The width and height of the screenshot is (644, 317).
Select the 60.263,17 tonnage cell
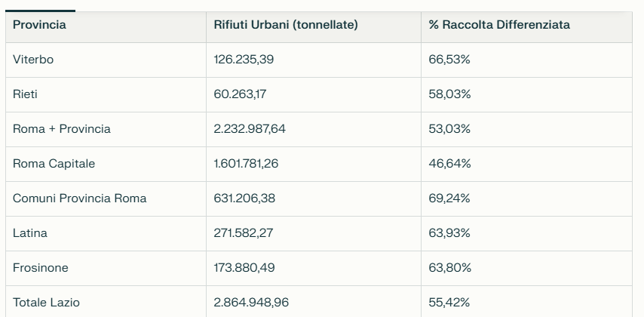pos(240,94)
